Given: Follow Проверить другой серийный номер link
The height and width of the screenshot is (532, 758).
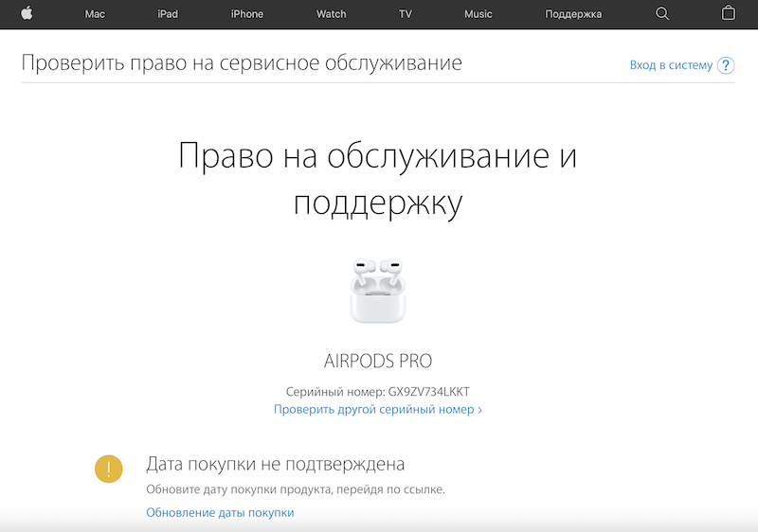Looking at the screenshot, I should pos(378,410).
